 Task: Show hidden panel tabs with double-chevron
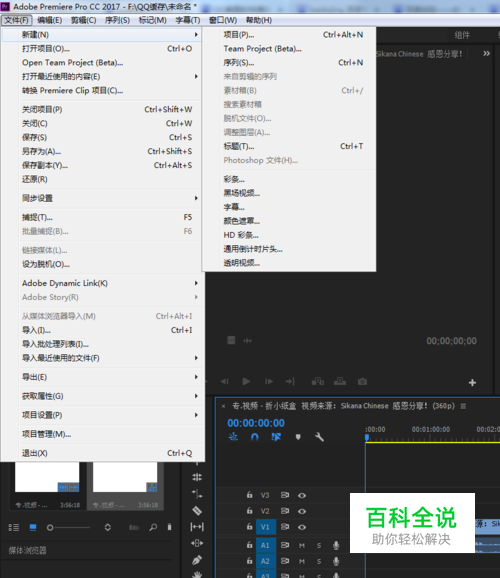[486, 54]
